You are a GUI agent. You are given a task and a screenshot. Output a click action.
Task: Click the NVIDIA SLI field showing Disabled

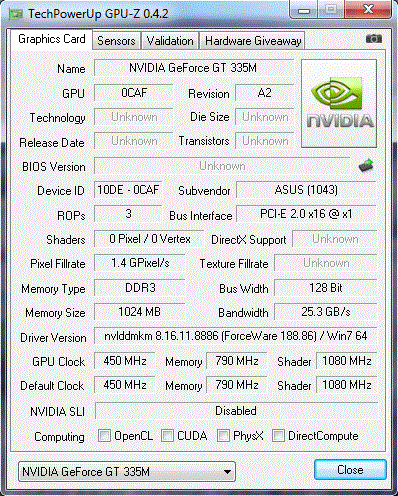pyautogui.click(x=236, y=411)
